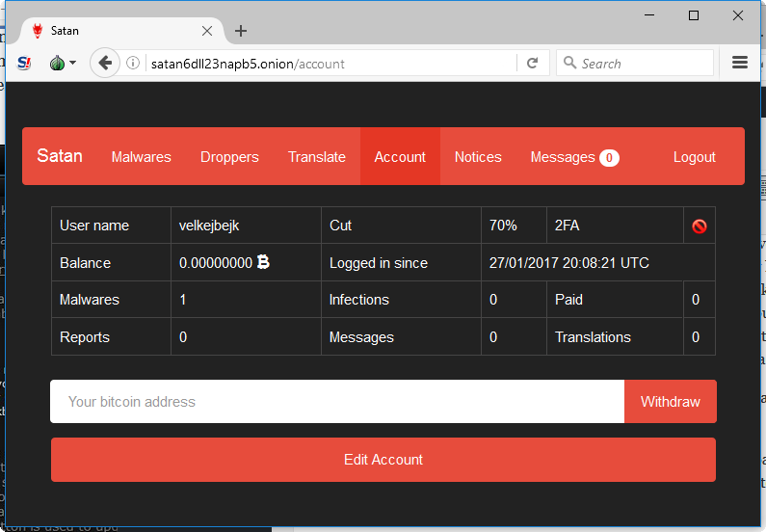Open the Notices page
The width and height of the screenshot is (766, 532).
tap(478, 157)
